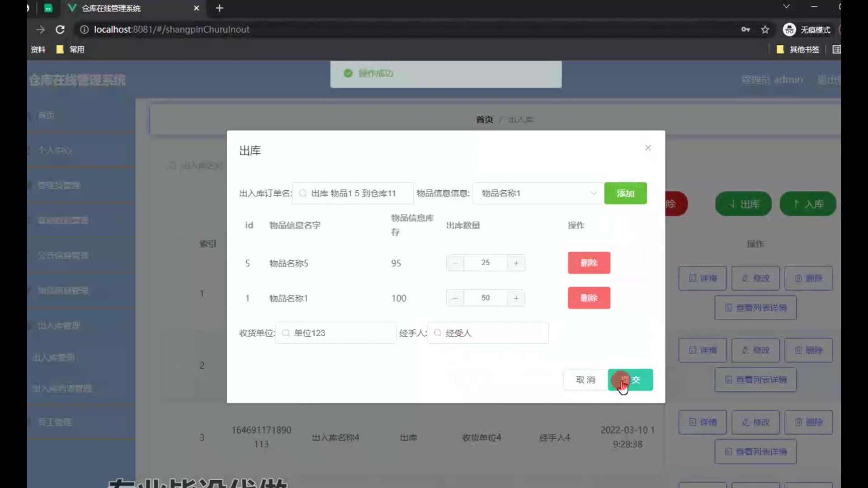Click the green spreadsheet tab icon

(x=48, y=8)
